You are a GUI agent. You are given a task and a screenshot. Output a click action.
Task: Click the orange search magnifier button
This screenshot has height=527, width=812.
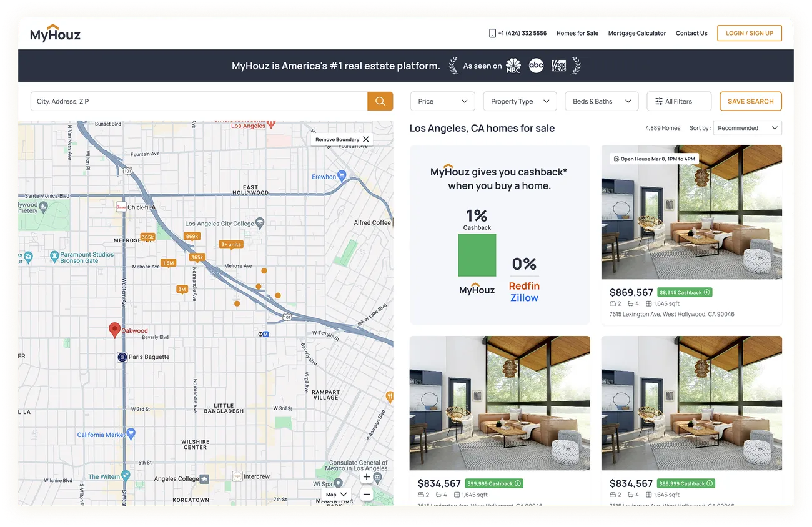pos(380,101)
